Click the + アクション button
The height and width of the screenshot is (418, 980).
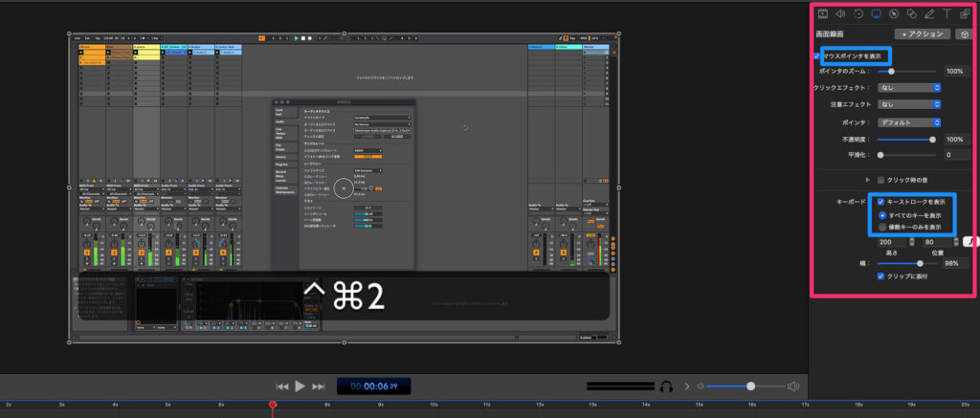(x=922, y=33)
